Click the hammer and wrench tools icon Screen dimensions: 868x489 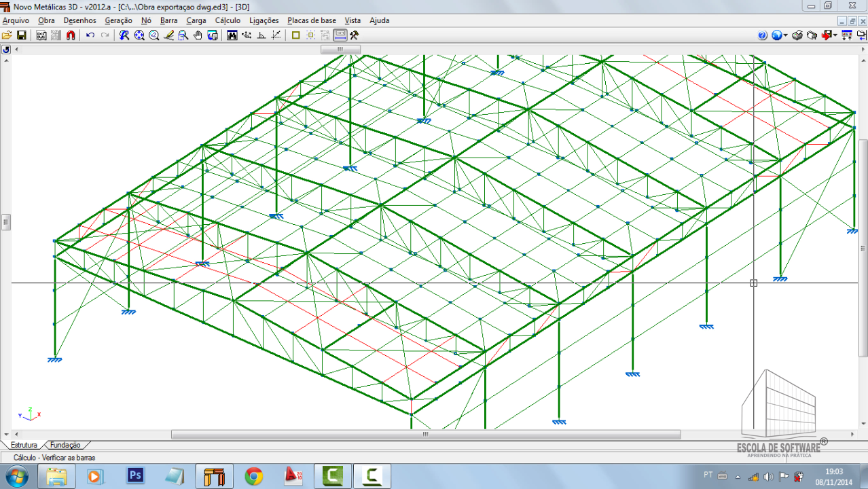354,35
